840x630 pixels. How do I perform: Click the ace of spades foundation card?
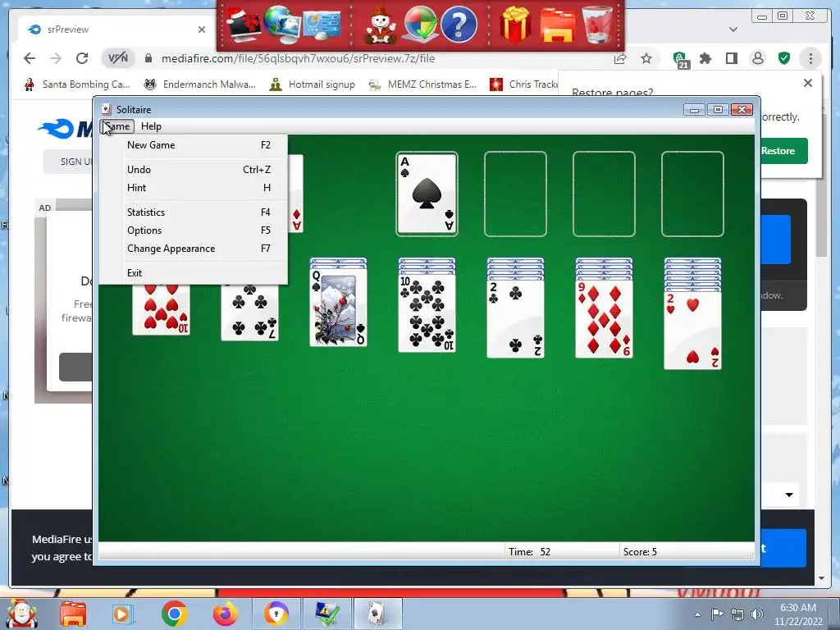[x=427, y=194]
